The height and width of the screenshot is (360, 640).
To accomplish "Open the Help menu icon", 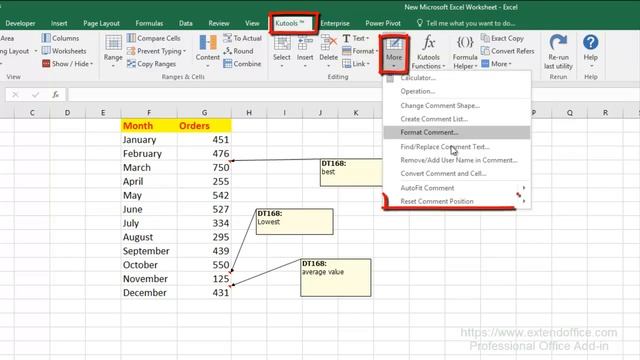I will [x=591, y=42].
